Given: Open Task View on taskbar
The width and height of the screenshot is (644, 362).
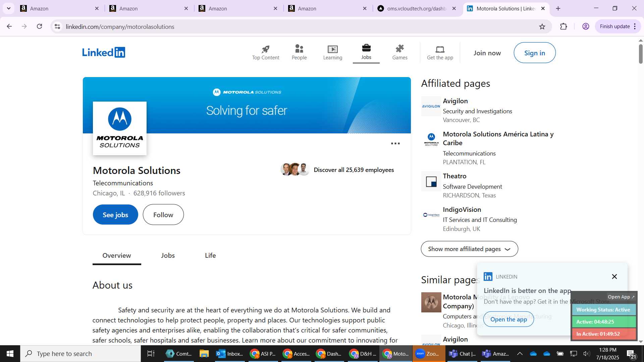Looking at the screenshot, I should pyautogui.click(x=151, y=354).
